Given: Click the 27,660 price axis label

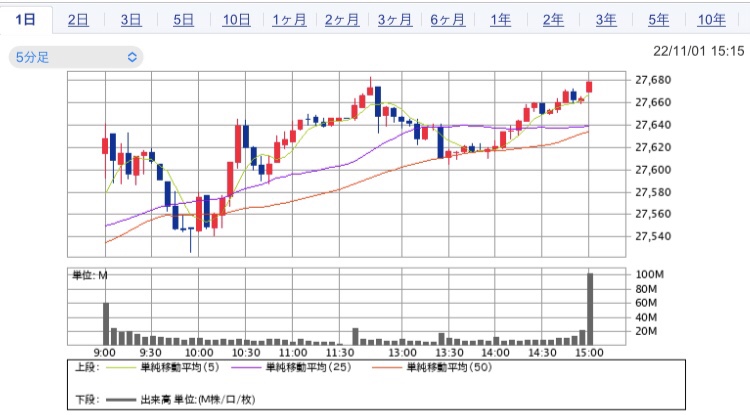Looking at the screenshot, I should [x=653, y=102].
